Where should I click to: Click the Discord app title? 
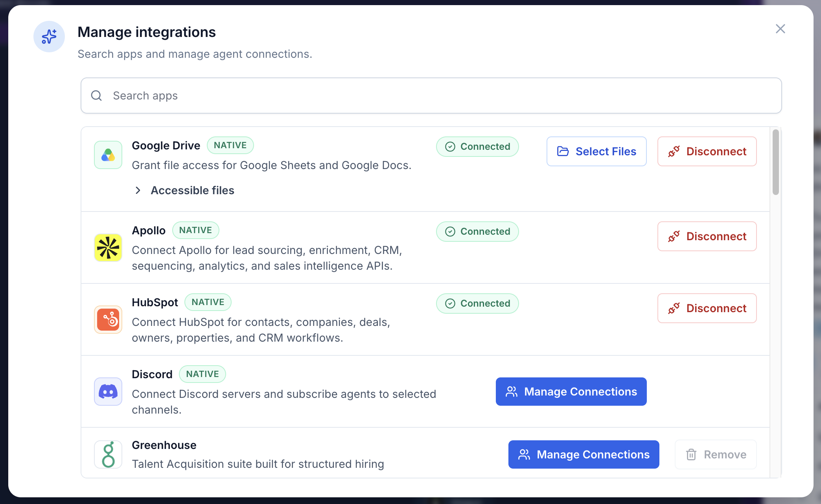[x=152, y=374]
